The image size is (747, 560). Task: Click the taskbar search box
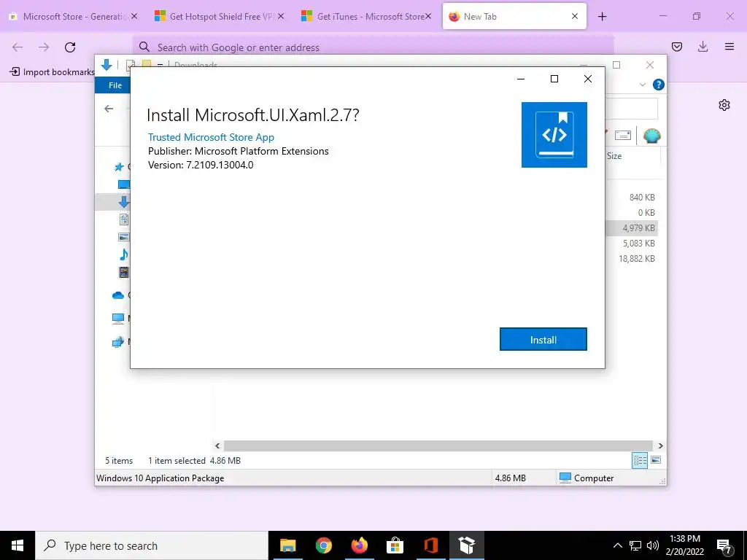click(x=152, y=545)
